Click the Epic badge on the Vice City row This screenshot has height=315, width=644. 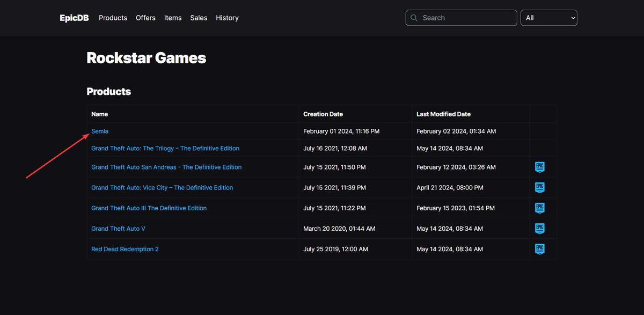click(x=539, y=187)
